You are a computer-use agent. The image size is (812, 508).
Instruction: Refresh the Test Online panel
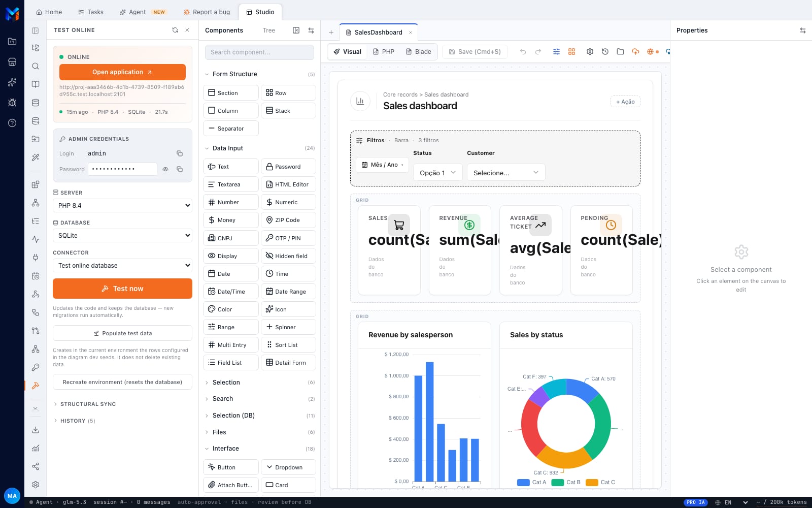click(x=175, y=30)
